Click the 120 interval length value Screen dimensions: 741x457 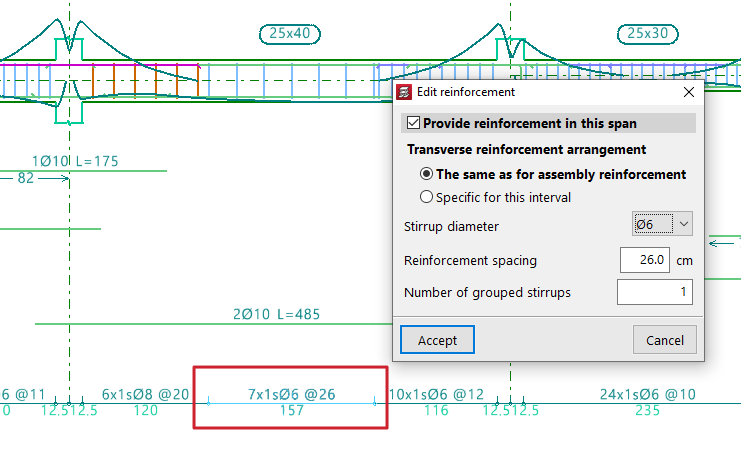[145, 410]
